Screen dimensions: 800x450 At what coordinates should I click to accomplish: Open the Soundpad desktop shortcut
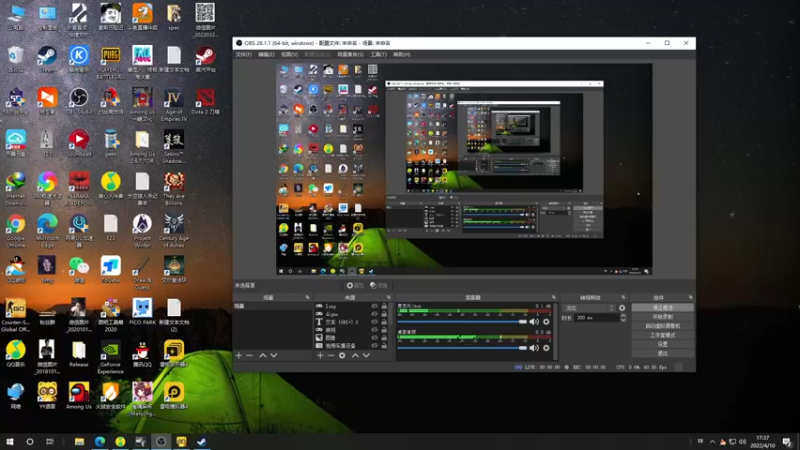click(x=79, y=143)
